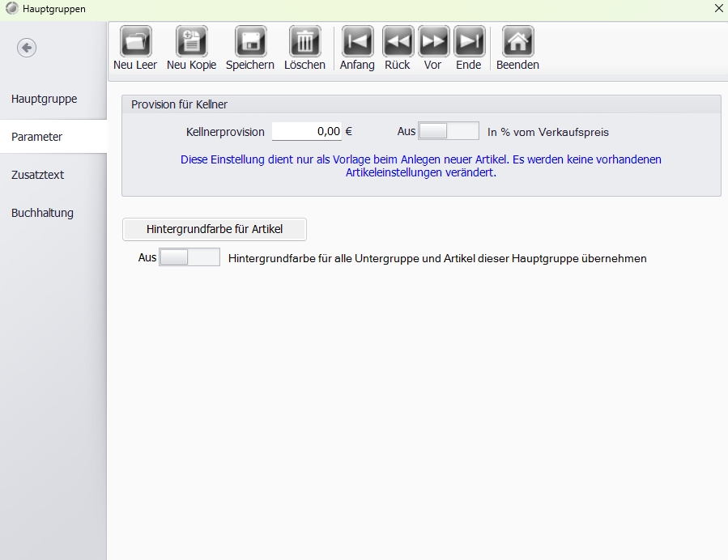Select the Parameter tab
Screen dimensions: 728x560
click(x=53, y=137)
